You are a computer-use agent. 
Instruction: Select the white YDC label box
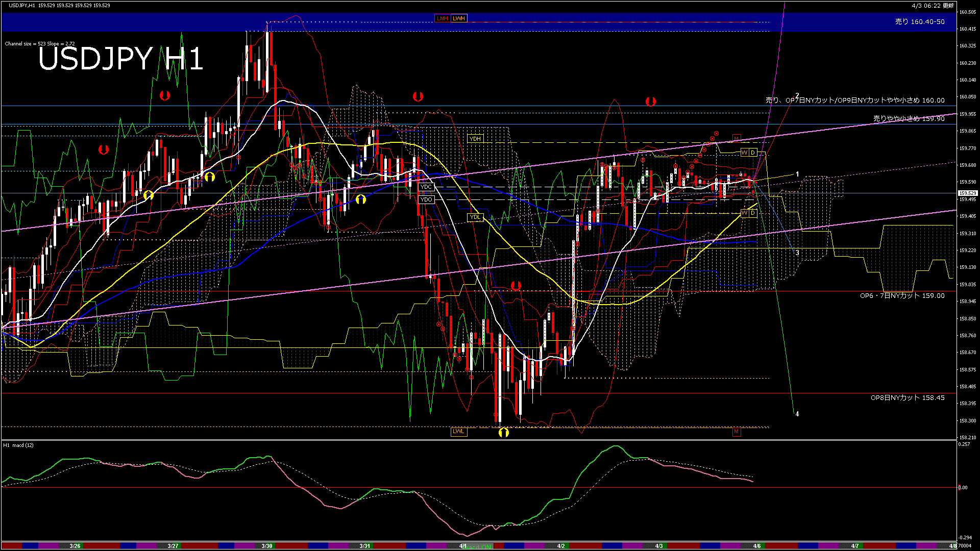click(x=426, y=187)
